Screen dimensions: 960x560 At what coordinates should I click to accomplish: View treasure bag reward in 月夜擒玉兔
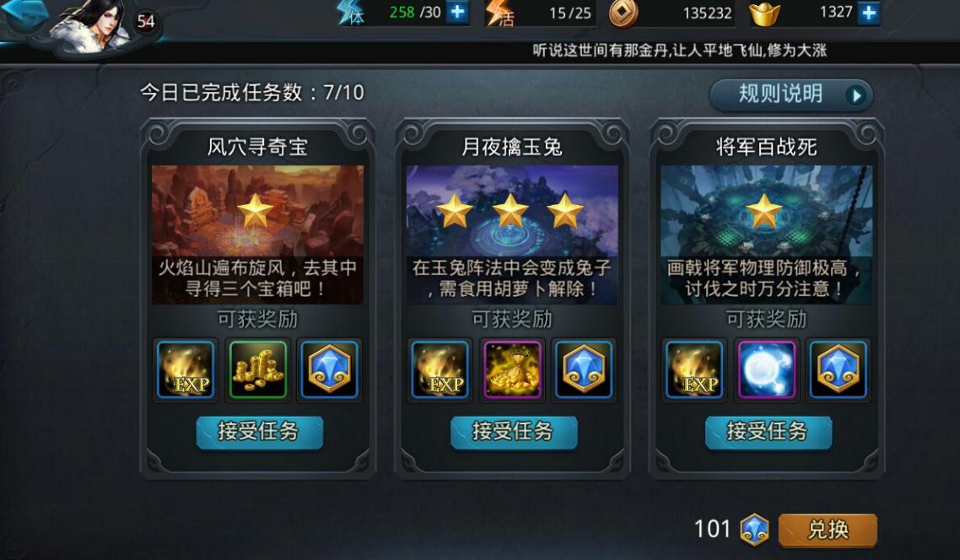512,369
